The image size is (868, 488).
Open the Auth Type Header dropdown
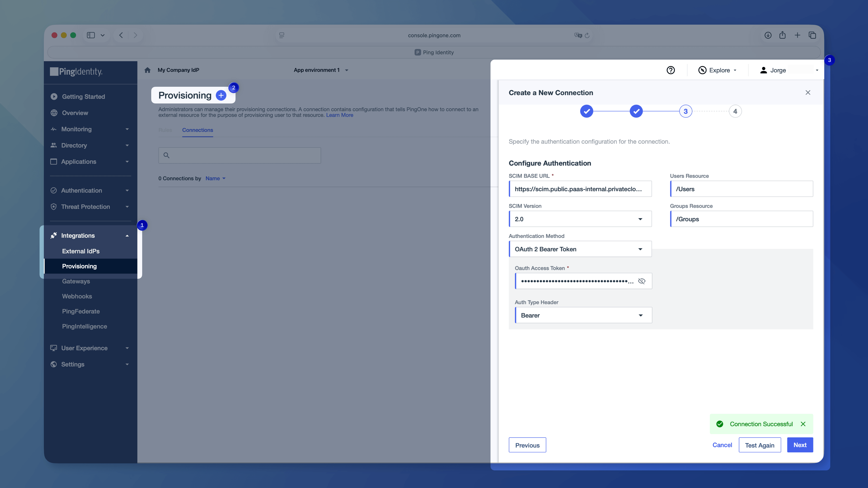pos(583,315)
